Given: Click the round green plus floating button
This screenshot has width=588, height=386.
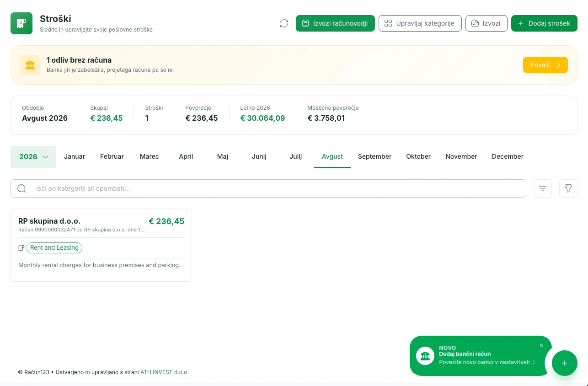Looking at the screenshot, I should (565, 363).
